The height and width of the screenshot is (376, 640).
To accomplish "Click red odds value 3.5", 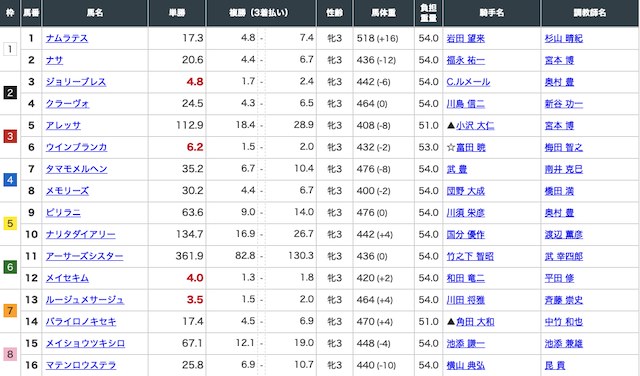I will 195,300.
